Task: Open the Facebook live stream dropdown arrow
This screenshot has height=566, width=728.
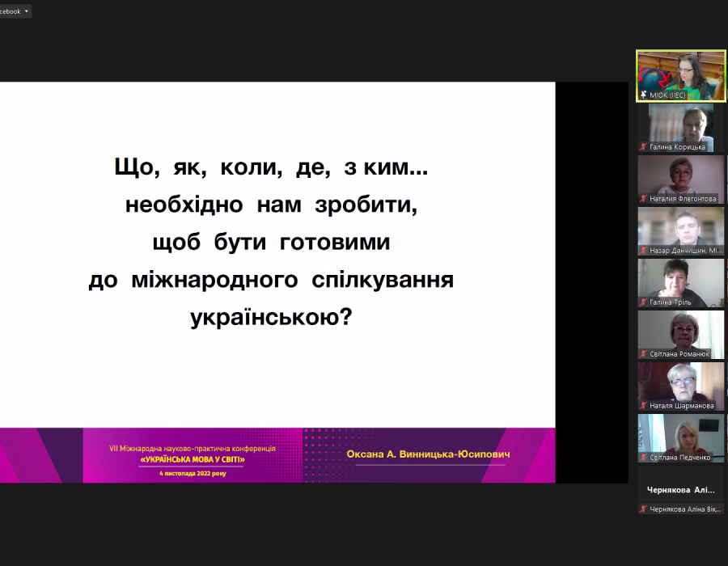Action: (27, 11)
